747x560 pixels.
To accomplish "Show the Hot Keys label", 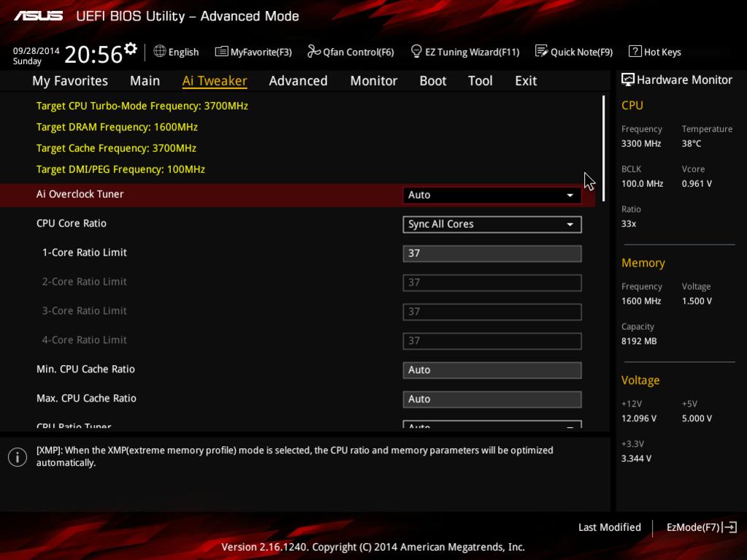I will point(662,52).
